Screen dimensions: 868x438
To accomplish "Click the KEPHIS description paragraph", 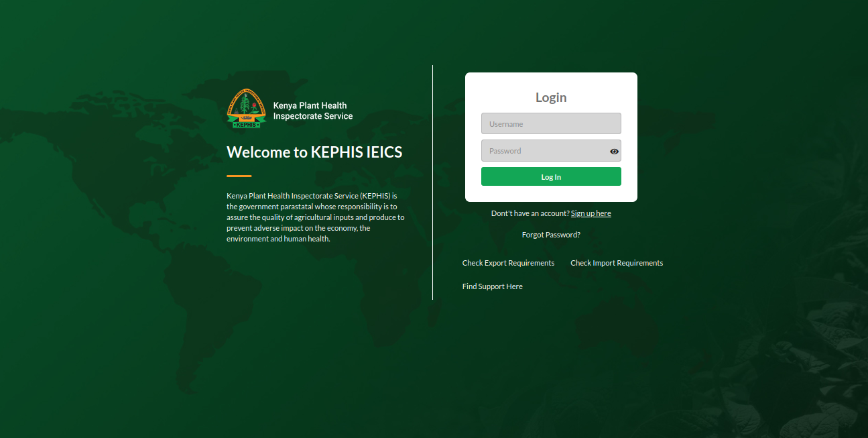I will [315, 217].
